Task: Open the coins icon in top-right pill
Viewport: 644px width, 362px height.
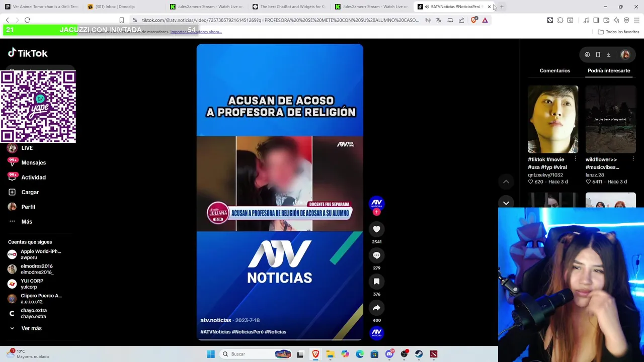Action: tap(587, 55)
